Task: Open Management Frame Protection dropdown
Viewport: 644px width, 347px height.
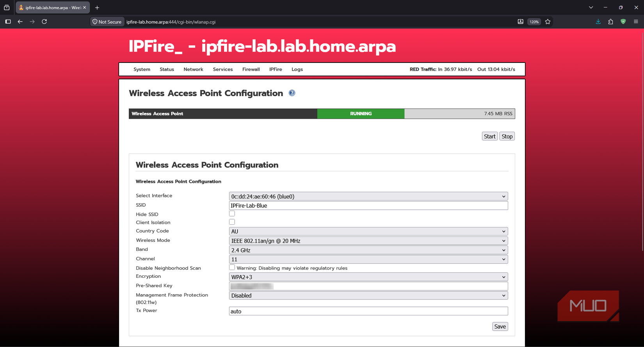Action: click(368, 296)
